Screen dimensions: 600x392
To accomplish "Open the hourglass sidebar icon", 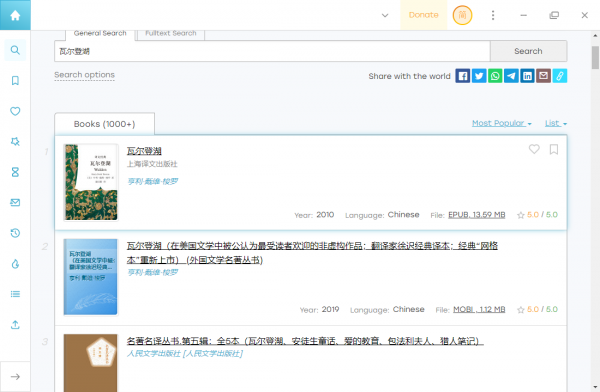I will pos(15,172).
